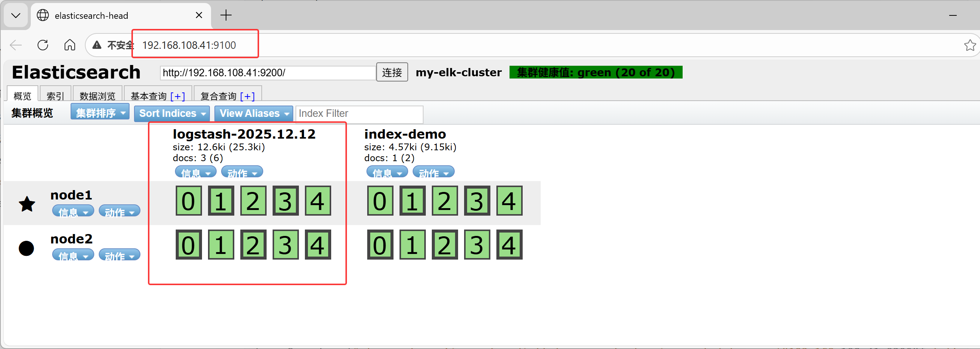Open a new browser tab
Screen dimensions: 980x349
pyautogui.click(x=226, y=15)
